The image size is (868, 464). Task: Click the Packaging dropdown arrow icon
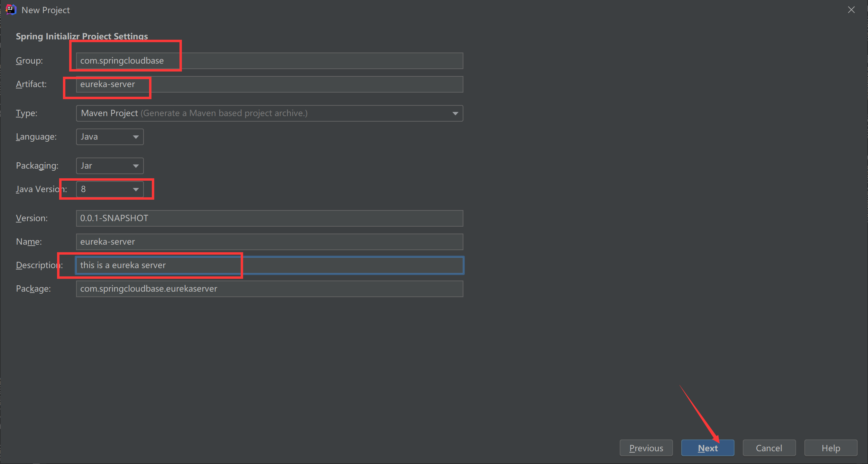click(x=135, y=165)
